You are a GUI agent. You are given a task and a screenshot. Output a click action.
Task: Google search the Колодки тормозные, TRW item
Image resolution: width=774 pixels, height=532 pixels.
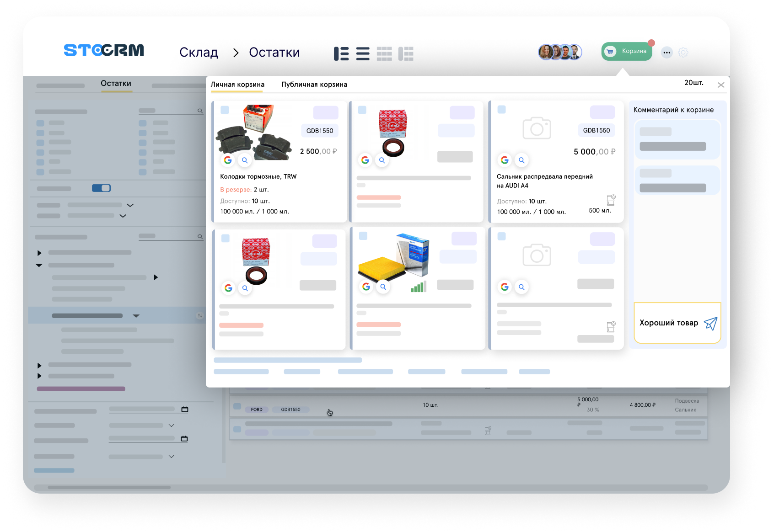228,160
